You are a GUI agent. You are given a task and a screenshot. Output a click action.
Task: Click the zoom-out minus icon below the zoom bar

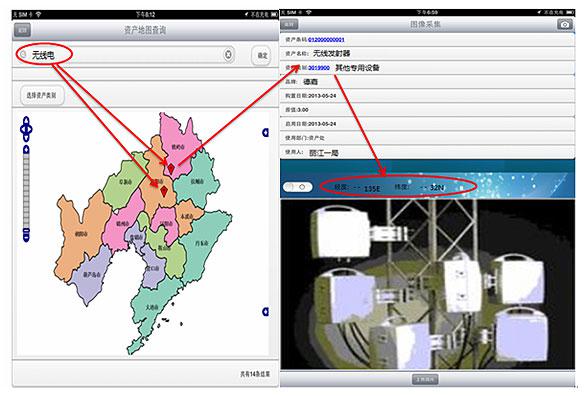coord(26,235)
